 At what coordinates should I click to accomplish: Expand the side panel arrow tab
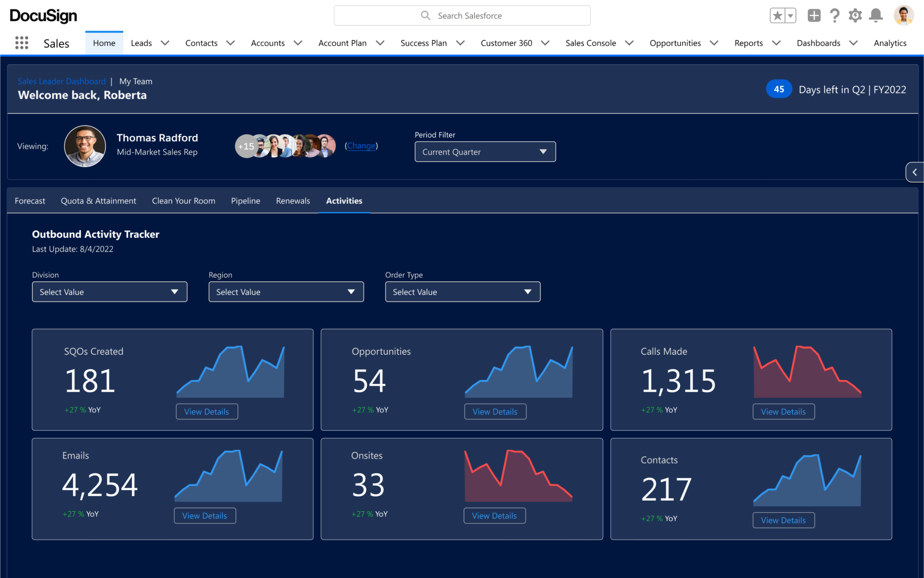914,172
